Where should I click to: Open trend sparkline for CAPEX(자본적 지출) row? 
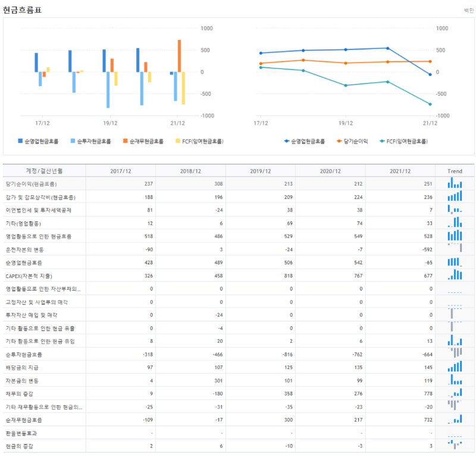[455, 274]
